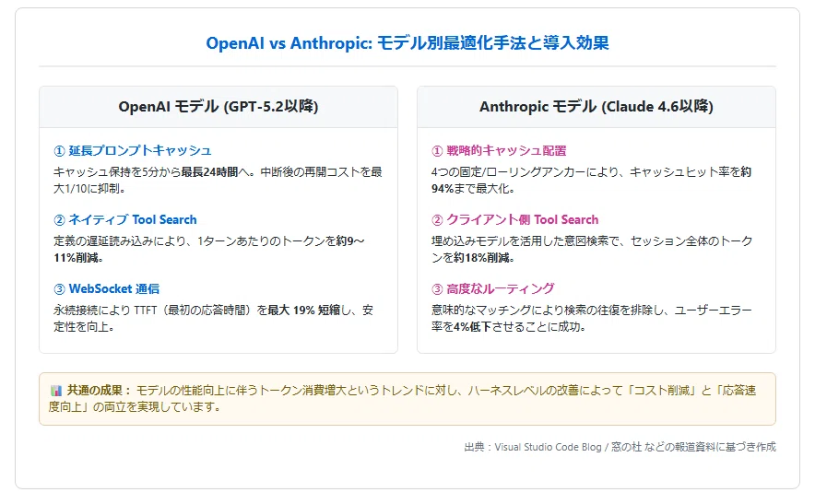Click the heading '② クライアント側 Tool Search'

515,220
